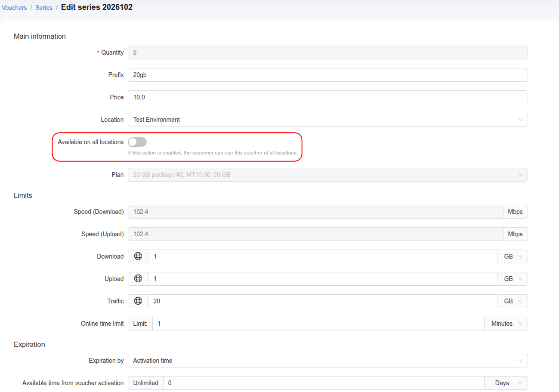Open Traffic unit GB dropdown
Image resolution: width=559 pixels, height=392 pixels.
tap(513, 301)
